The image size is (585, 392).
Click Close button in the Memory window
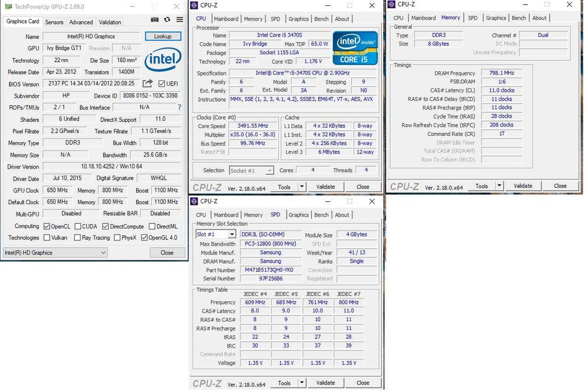[x=560, y=185]
